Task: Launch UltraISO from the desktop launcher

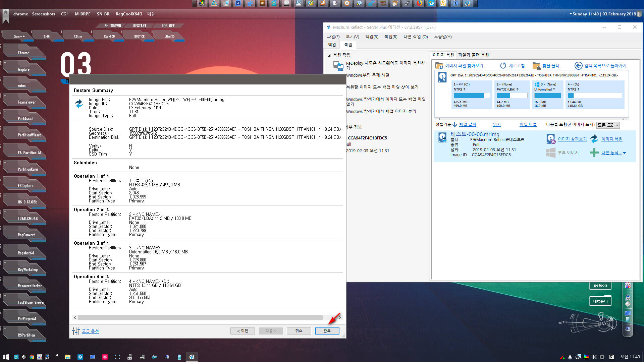Action: click(169, 36)
